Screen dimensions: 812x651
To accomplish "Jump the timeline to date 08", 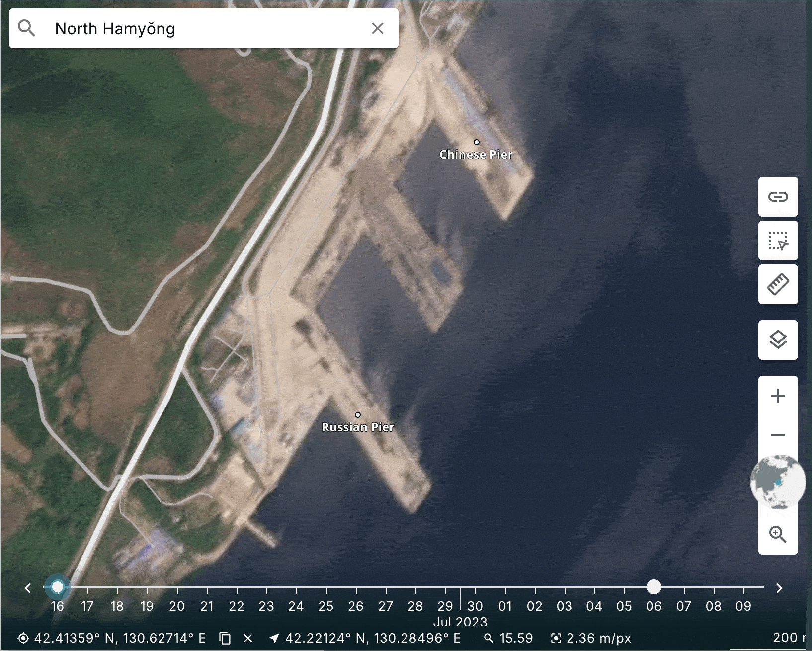I will pyautogui.click(x=714, y=606).
